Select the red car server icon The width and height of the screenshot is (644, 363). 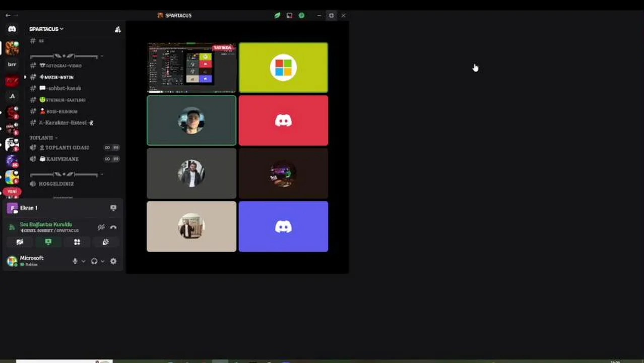[x=12, y=81]
